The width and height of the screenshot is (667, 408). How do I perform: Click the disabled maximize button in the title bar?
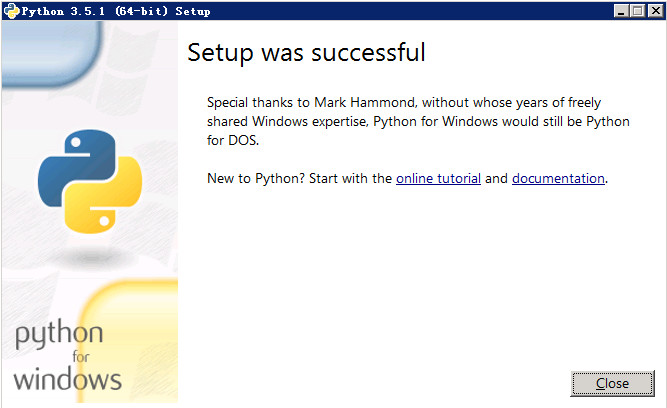(637, 10)
